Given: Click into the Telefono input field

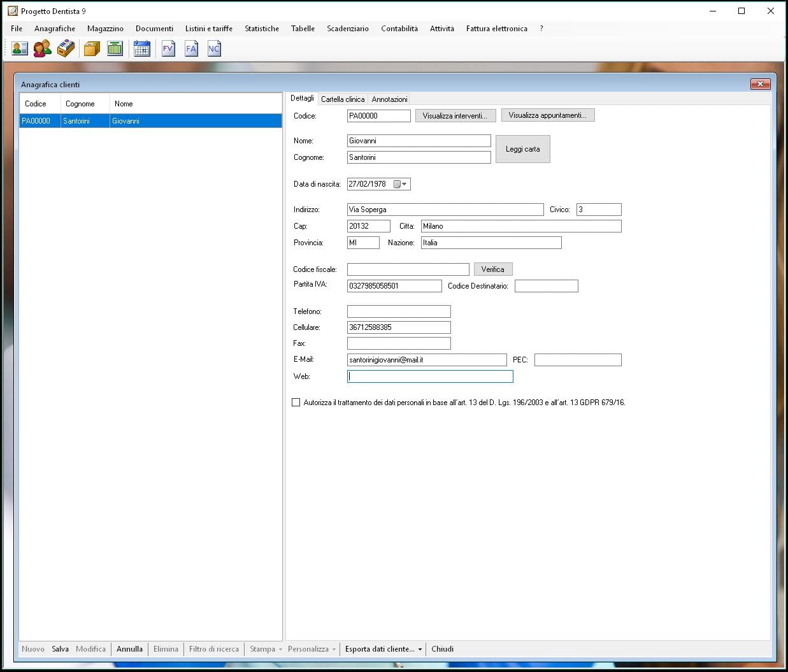Looking at the screenshot, I should (x=399, y=311).
